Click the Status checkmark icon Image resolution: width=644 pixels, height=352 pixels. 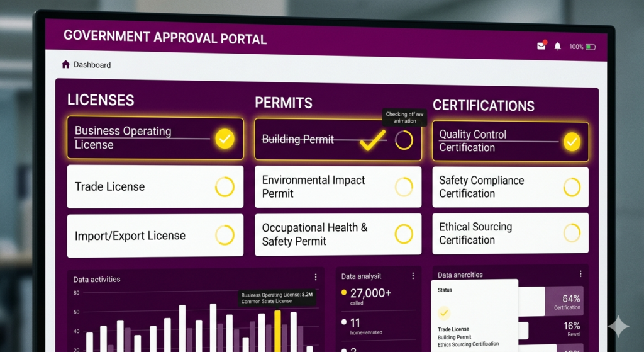pyautogui.click(x=444, y=313)
